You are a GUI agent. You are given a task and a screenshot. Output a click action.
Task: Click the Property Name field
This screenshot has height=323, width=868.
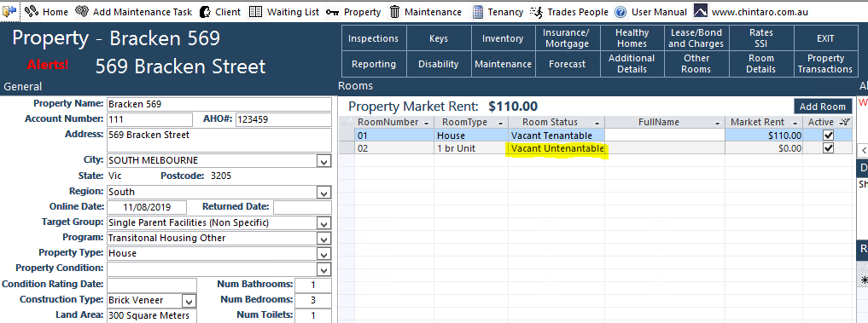pyautogui.click(x=219, y=104)
